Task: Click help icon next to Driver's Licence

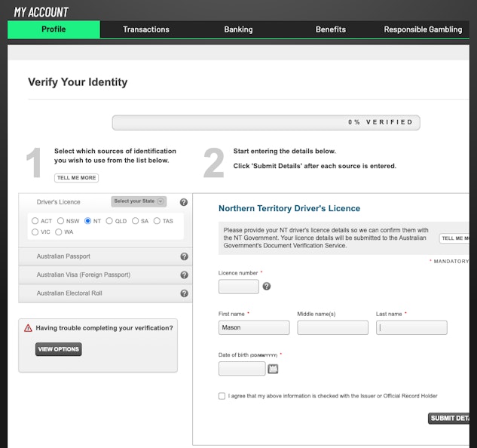Action: click(x=183, y=202)
